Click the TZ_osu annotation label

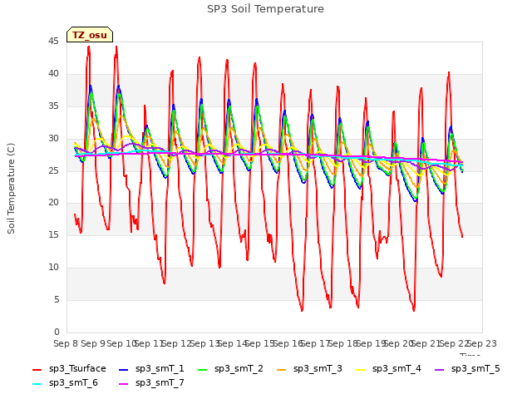[x=90, y=35]
